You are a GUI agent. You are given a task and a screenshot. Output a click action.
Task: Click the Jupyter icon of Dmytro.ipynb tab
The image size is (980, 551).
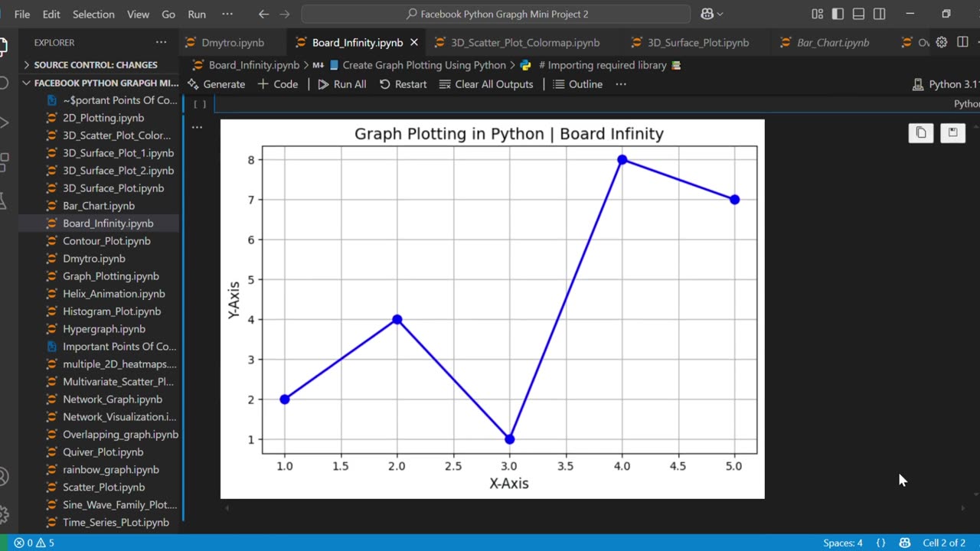pyautogui.click(x=189, y=43)
